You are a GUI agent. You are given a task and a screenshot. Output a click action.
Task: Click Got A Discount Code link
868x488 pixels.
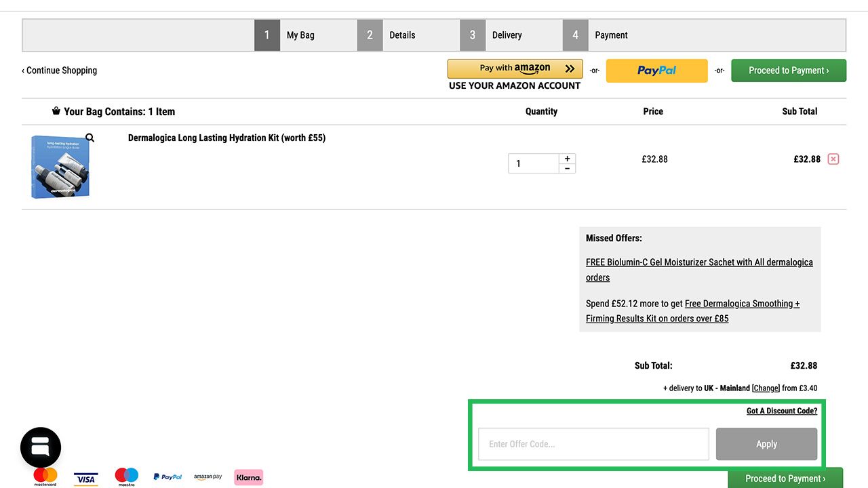point(782,411)
